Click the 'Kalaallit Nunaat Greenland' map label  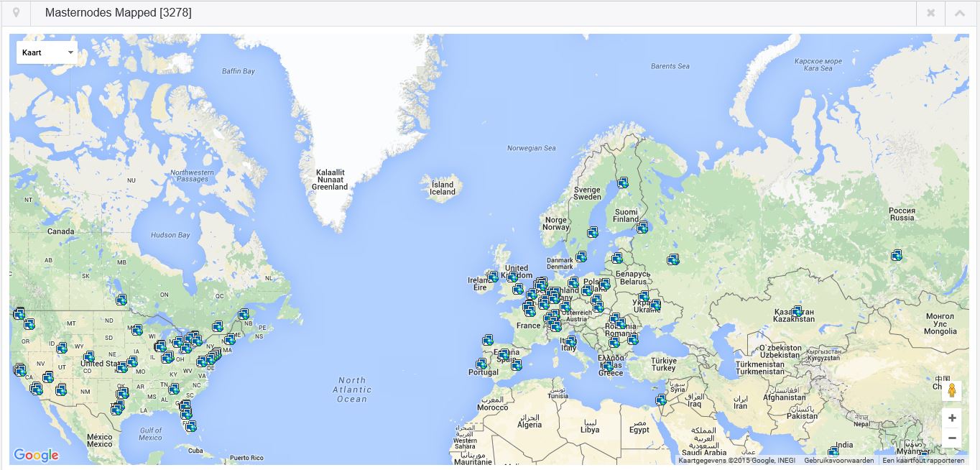[x=330, y=180]
